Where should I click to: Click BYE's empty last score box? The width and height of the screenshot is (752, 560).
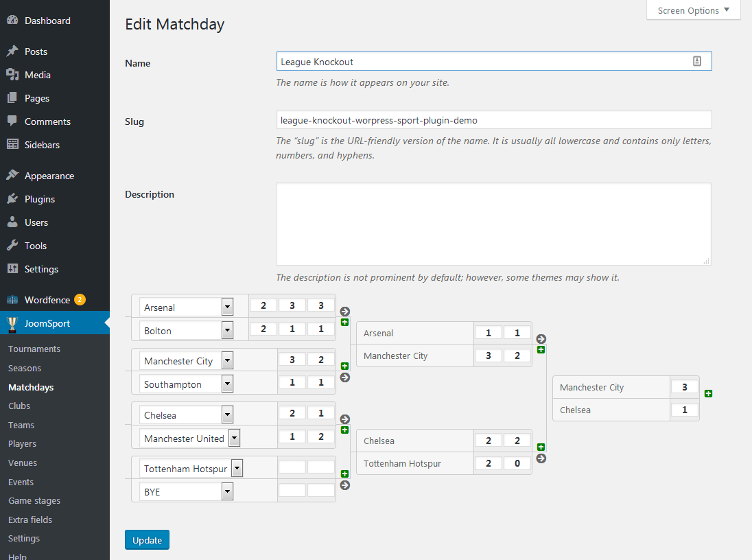(321, 490)
